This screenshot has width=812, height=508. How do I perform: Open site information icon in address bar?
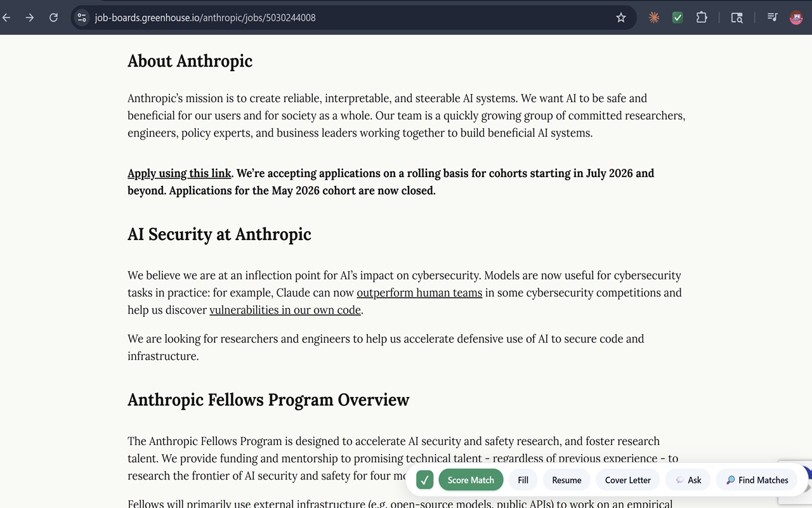coord(82,18)
